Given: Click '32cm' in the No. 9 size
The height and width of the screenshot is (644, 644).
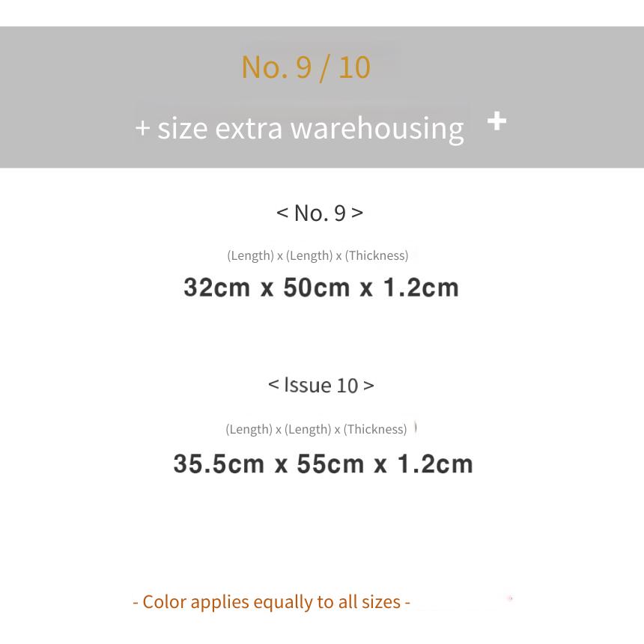Looking at the screenshot, I should 217,288.
